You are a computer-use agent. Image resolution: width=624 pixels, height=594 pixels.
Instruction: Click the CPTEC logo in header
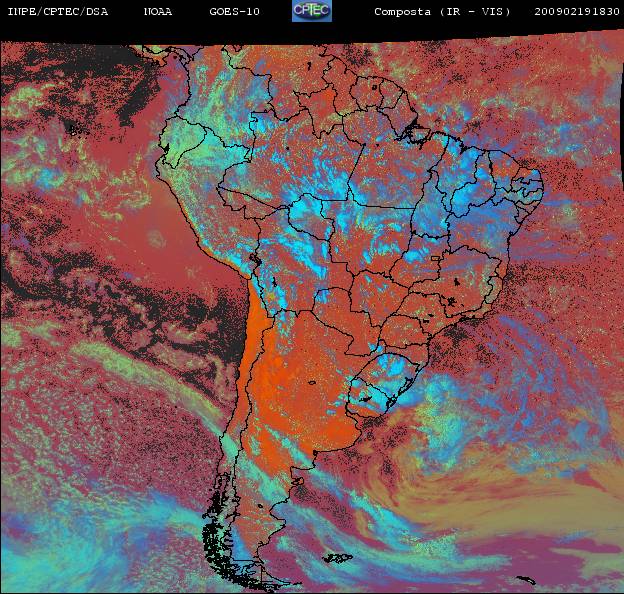312,11
